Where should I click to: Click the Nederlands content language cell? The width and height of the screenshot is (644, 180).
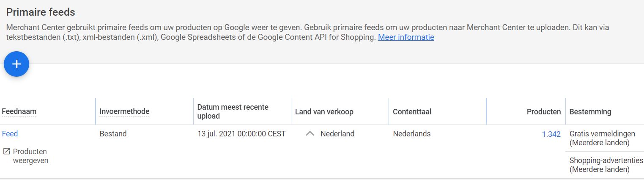411,134
